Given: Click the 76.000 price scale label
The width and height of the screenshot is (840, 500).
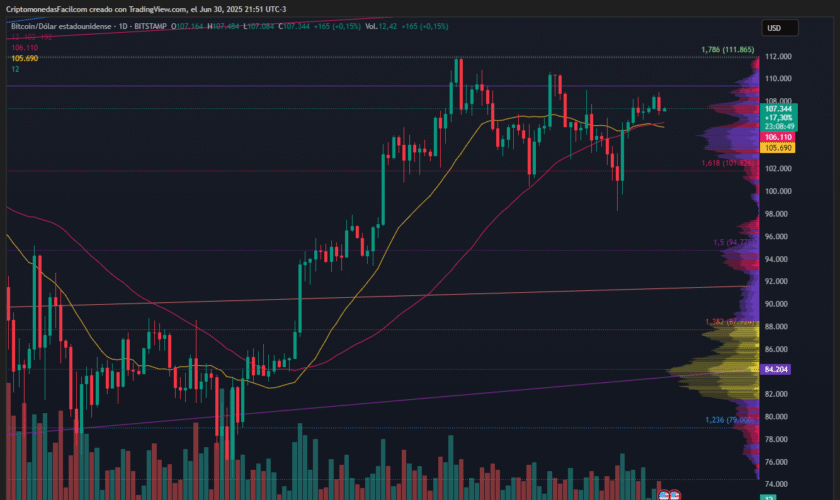Looking at the screenshot, I should 778,461.
